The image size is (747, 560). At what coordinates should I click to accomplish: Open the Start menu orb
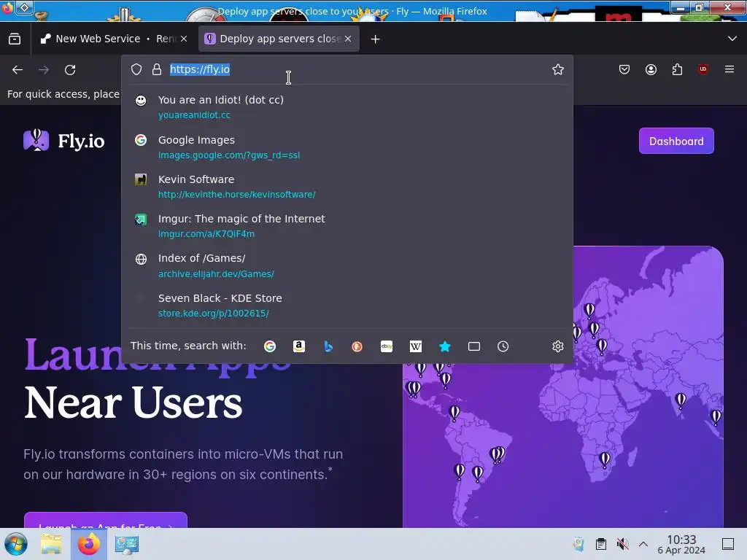click(16, 544)
